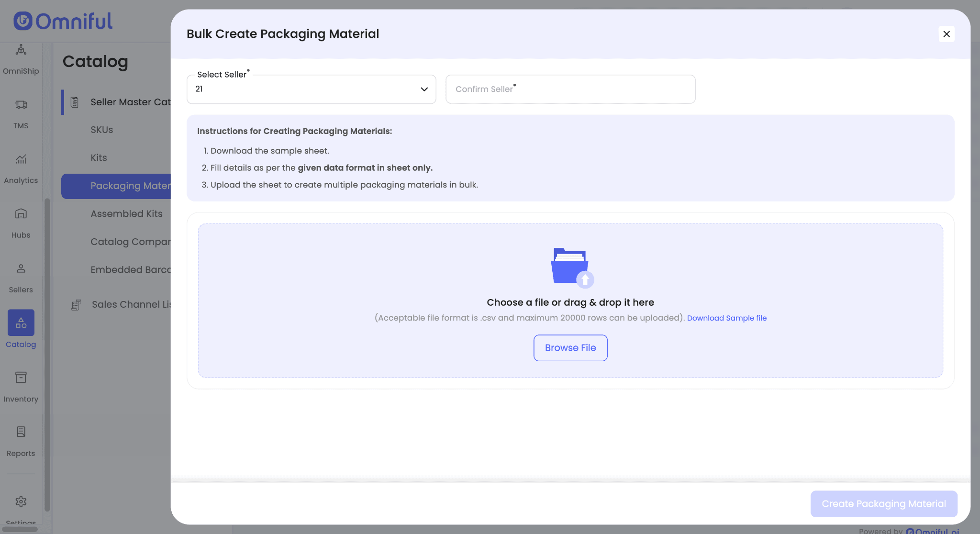Click the Confirm Seller input field

click(x=570, y=89)
